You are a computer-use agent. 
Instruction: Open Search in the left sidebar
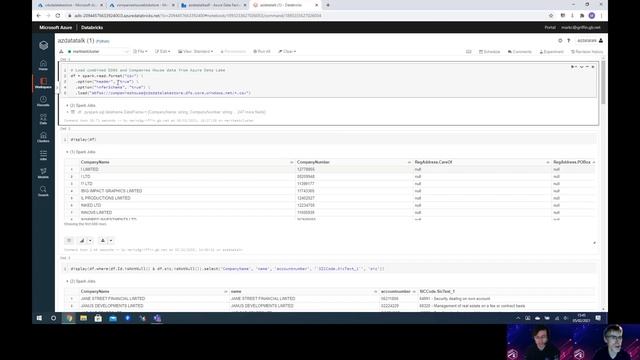43,191
